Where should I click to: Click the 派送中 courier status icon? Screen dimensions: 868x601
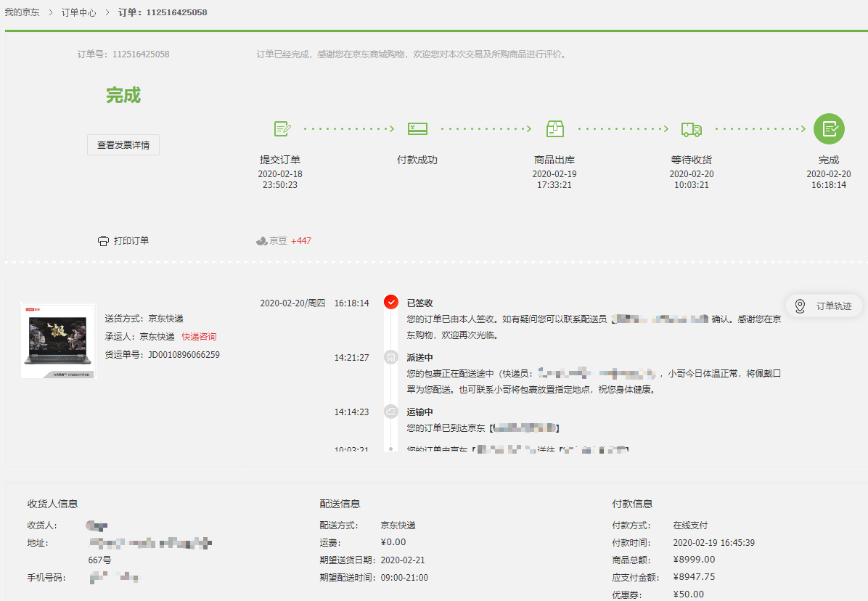(x=391, y=358)
